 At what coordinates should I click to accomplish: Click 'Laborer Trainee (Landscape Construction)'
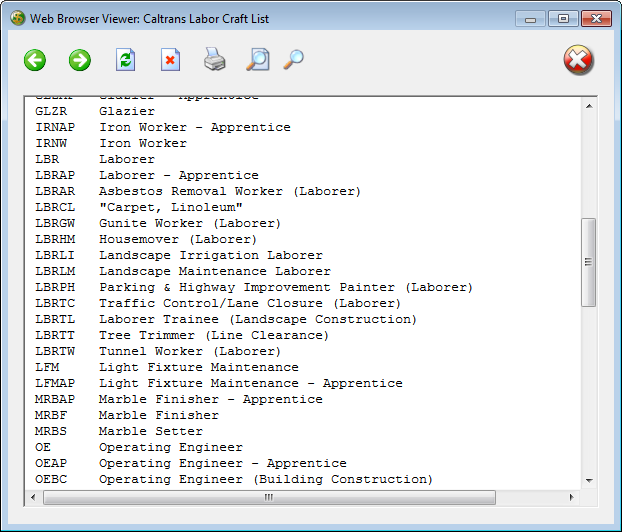(258, 319)
